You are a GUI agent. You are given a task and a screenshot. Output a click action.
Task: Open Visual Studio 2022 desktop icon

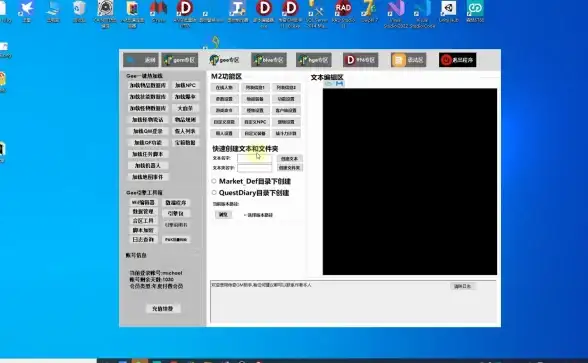[396, 14]
